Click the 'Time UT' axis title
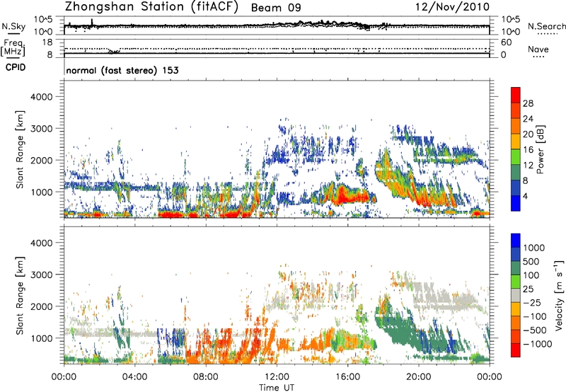This screenshot has width=566, height=392. [277, 388]
